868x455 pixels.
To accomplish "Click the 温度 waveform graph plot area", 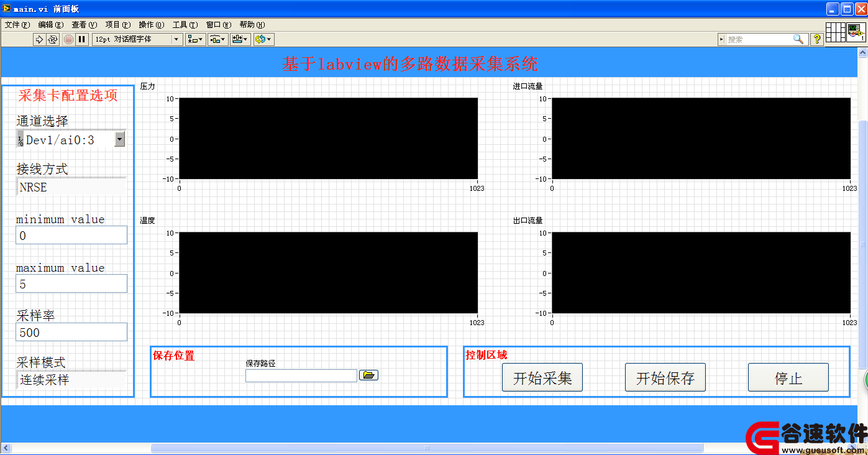I will point(329,272).
